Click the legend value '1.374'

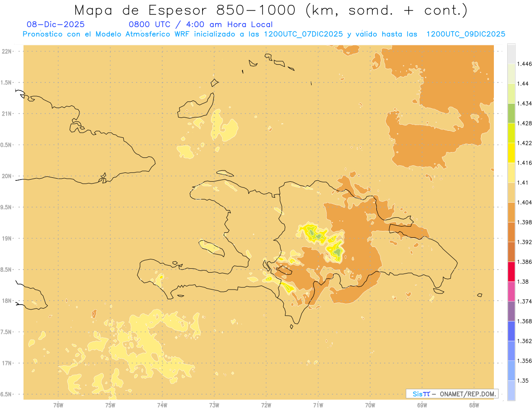(x=524, y=301)
